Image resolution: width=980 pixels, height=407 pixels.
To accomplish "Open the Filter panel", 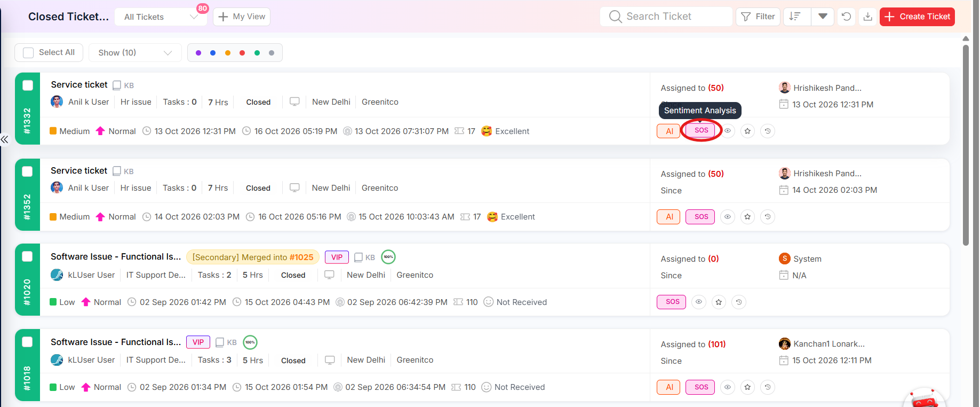I will pos(758,17).
